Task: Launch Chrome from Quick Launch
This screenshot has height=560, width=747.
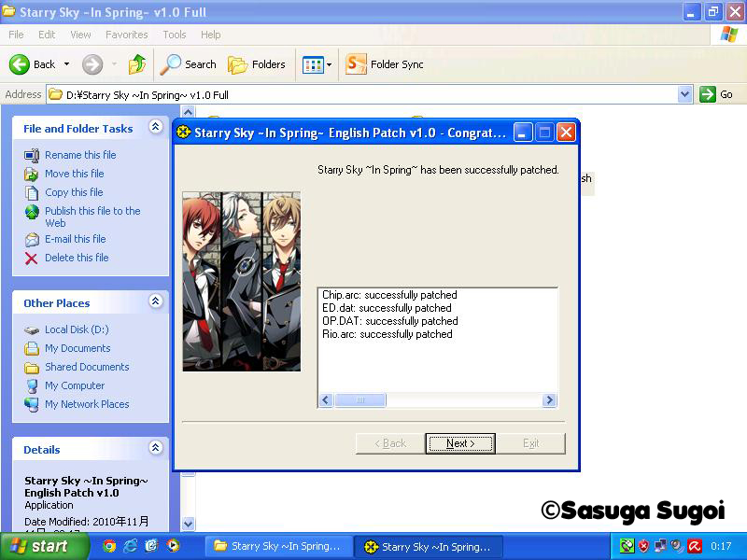Action: pos(109,546)
